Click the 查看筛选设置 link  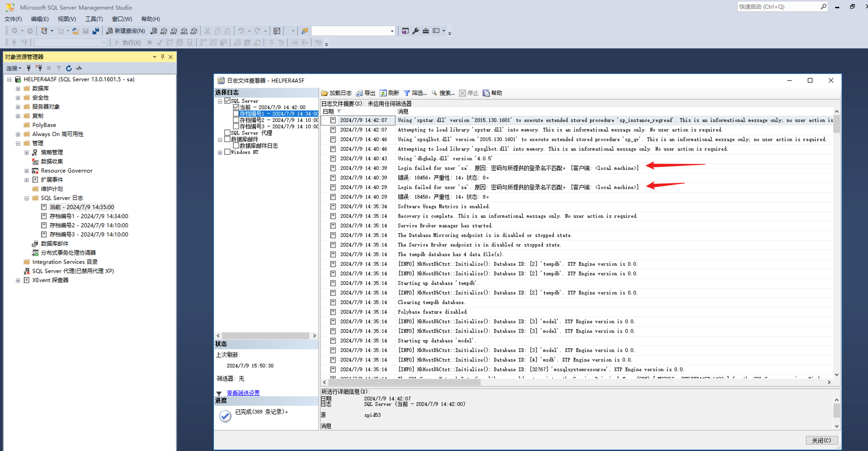[243, 393]
